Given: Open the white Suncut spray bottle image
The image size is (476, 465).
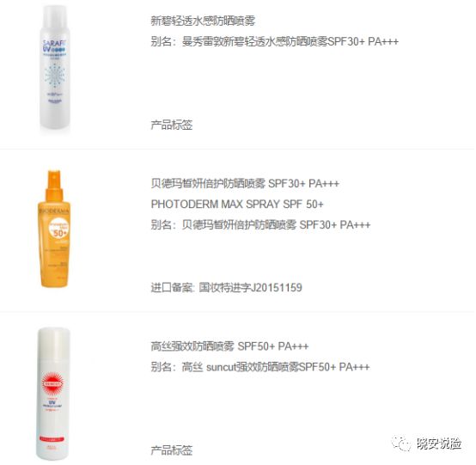Looking at the screenshot, I should pos(53,394).
